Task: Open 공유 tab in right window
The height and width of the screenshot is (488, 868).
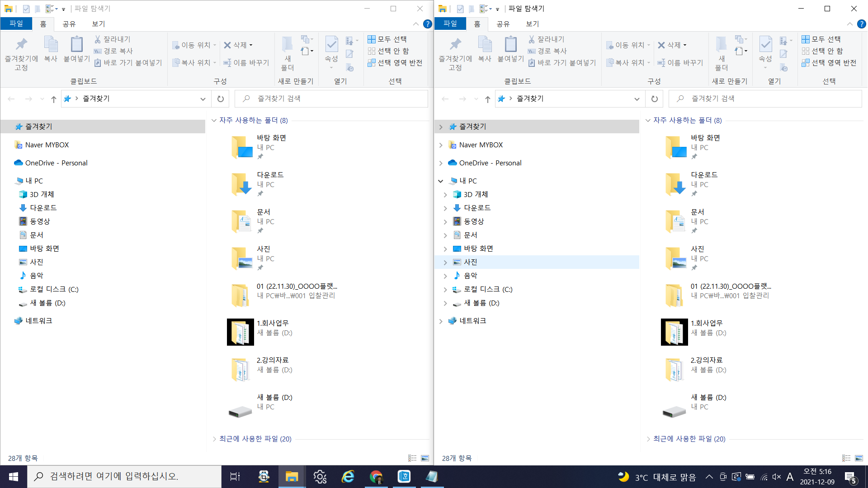Action: (503, 24)
